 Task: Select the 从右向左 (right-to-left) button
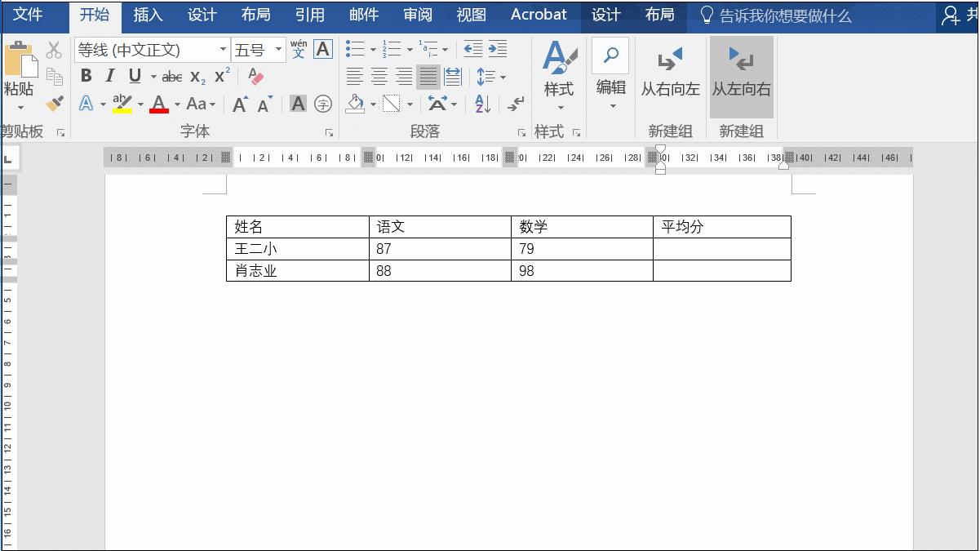(x=670, y=78)
